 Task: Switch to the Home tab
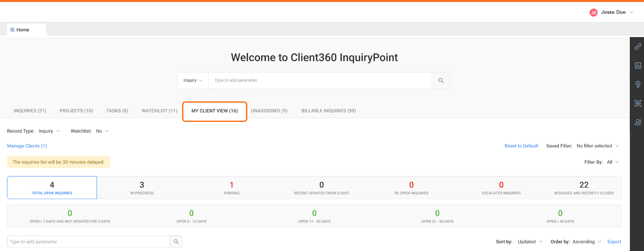click(27, 30)
